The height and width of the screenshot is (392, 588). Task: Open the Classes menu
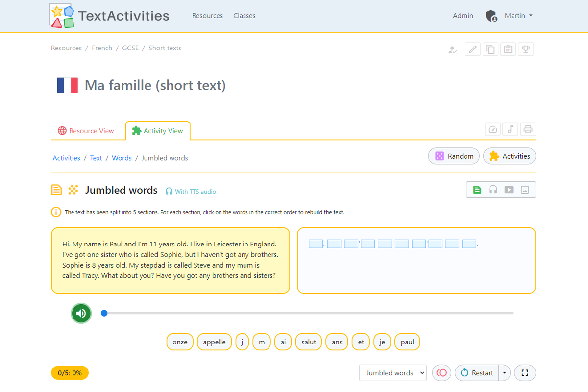(x=245, y=16)
